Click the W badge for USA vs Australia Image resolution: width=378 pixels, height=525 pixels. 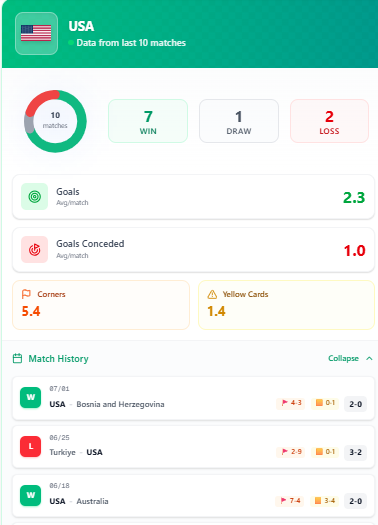(30, 495)
